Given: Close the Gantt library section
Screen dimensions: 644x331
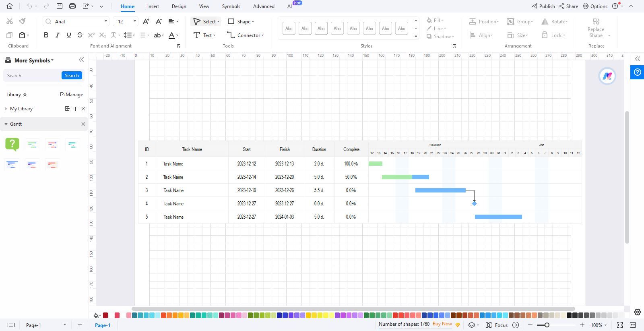Looking at the screenshot, I should [83, 124].
